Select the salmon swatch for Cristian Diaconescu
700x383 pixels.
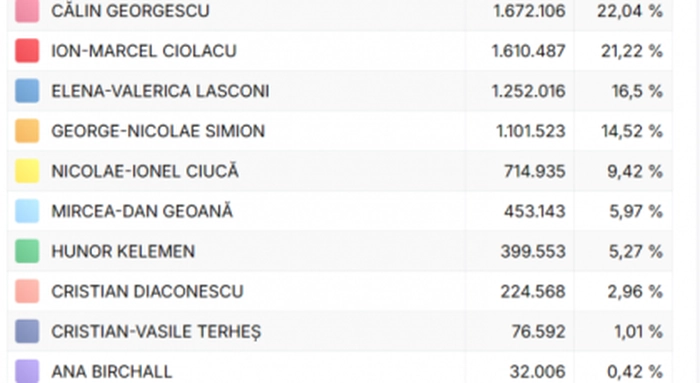coord(27,291)
